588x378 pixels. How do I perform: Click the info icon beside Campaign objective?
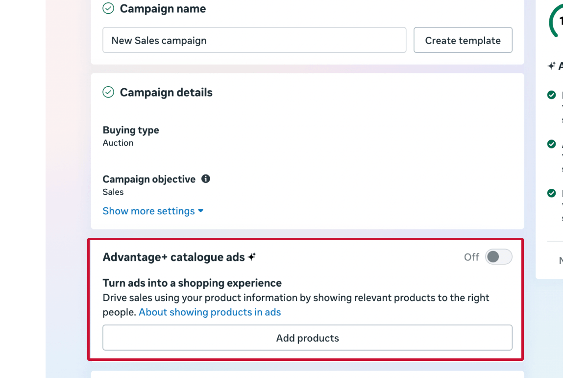pos(206,179)
